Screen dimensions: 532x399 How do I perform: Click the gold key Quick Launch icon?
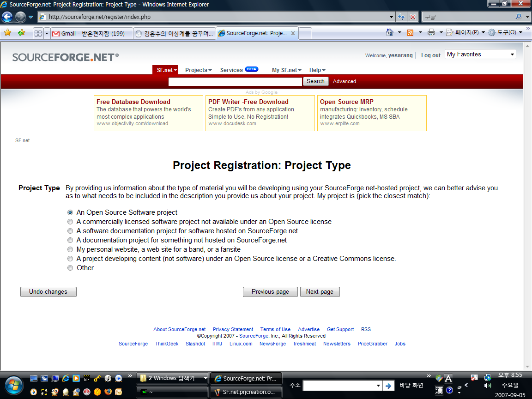tap(97, 378)
